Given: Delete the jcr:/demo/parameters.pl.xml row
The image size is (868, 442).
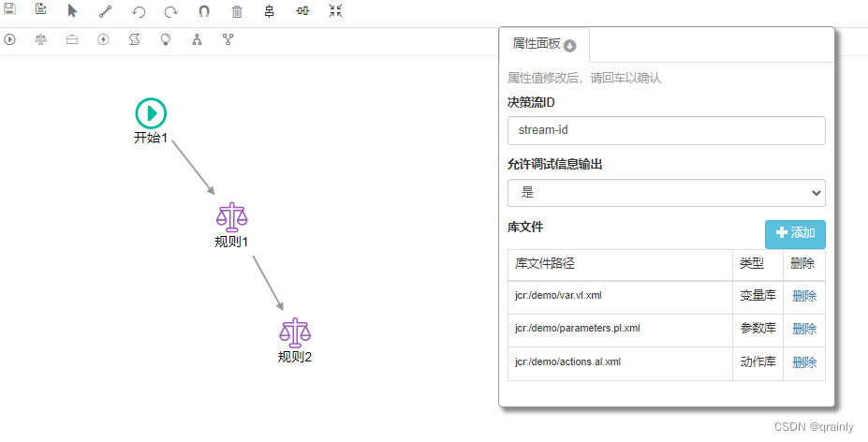Looking at the screenshot, I should tap(804, 329).
